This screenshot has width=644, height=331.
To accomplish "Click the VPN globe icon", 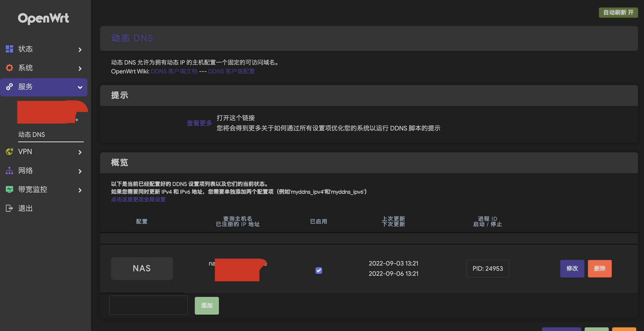I will [x=9, y=151].
